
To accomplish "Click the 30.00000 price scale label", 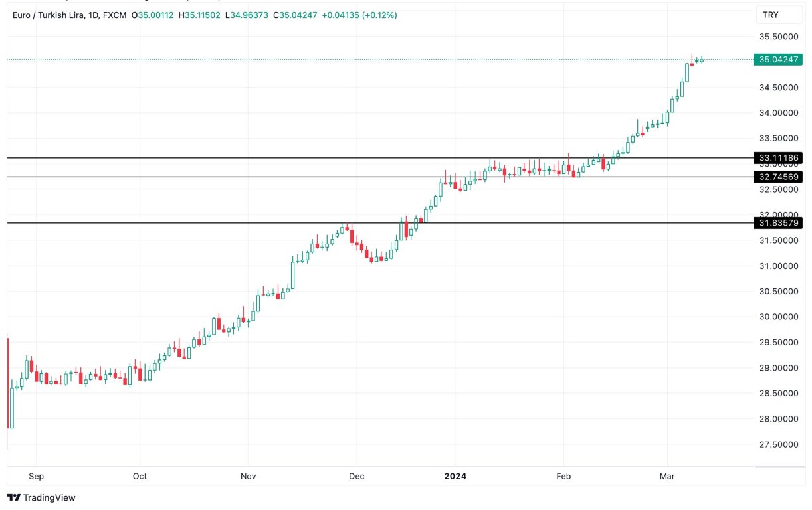I will click(778, 317).
